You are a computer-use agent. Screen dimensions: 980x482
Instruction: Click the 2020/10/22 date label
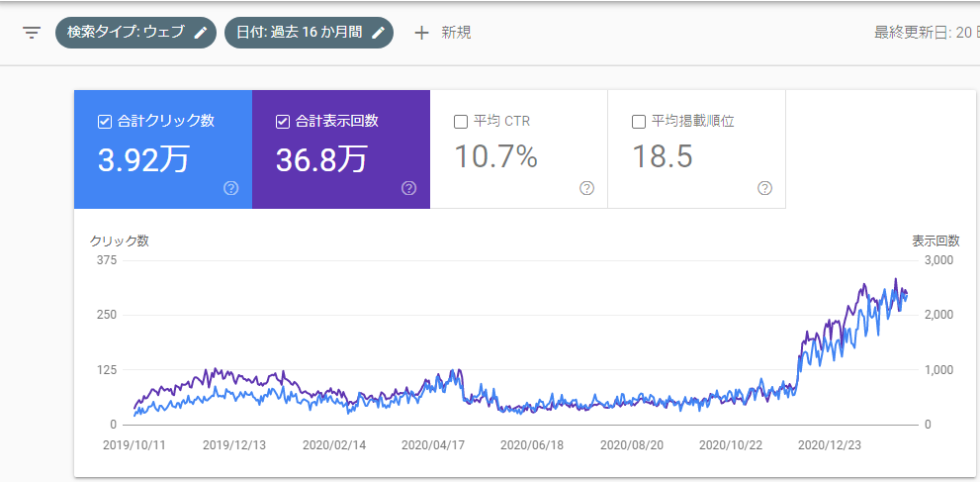(731, 445)
